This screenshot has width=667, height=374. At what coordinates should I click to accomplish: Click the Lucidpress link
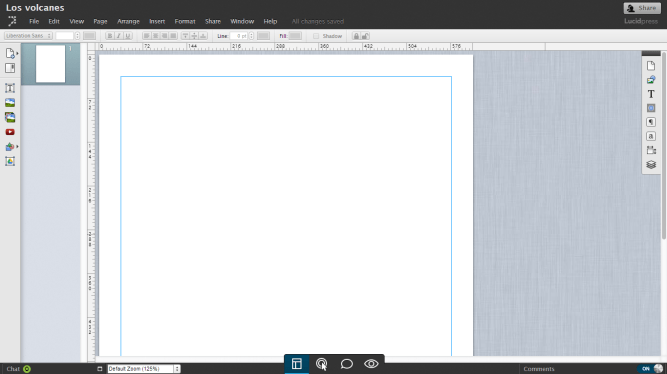click(x=641, y=21)
